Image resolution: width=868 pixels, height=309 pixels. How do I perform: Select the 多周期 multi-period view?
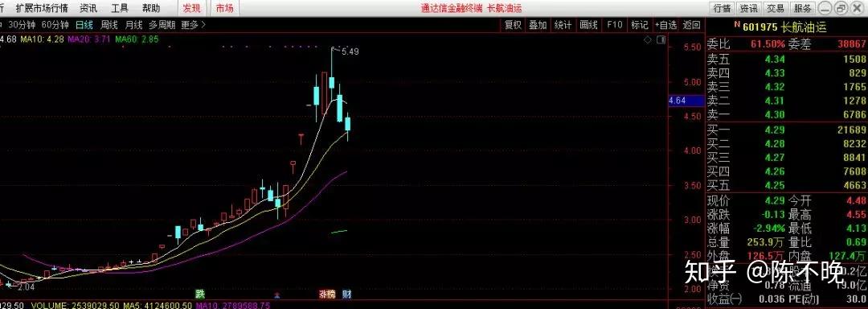162,25
